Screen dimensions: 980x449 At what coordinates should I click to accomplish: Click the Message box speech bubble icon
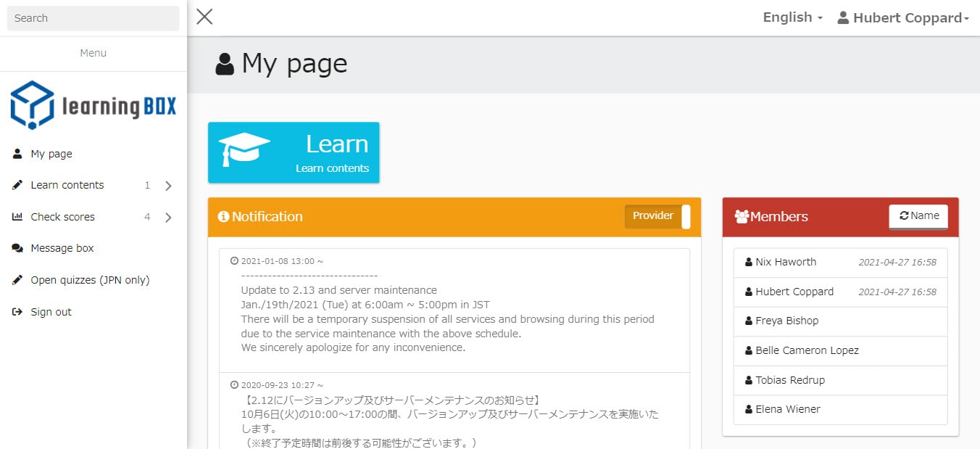coord(17,248)
